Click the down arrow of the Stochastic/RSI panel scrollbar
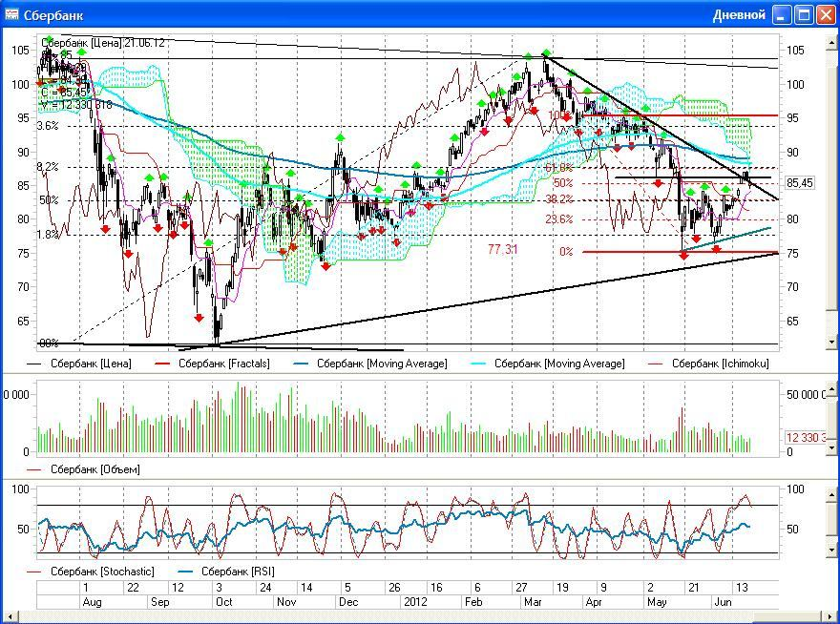Viewport: 840px width, 624px height. pyautogui.click(x=832, y=550)
